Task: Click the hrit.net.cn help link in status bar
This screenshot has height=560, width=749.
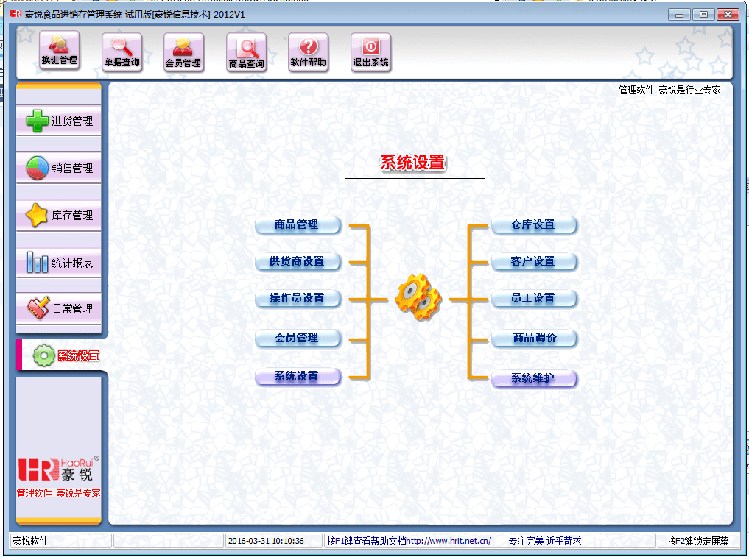Action: [x=449, y=542]
